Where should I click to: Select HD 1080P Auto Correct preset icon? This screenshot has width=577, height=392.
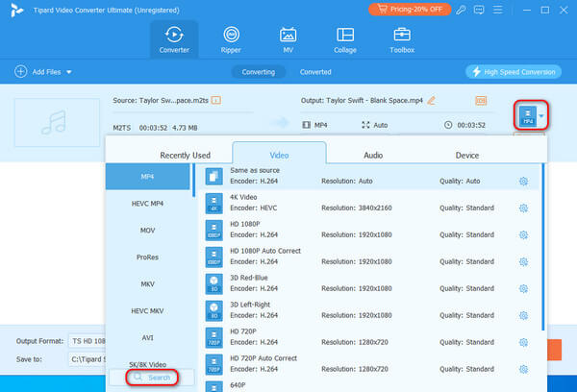coord(213,257)
